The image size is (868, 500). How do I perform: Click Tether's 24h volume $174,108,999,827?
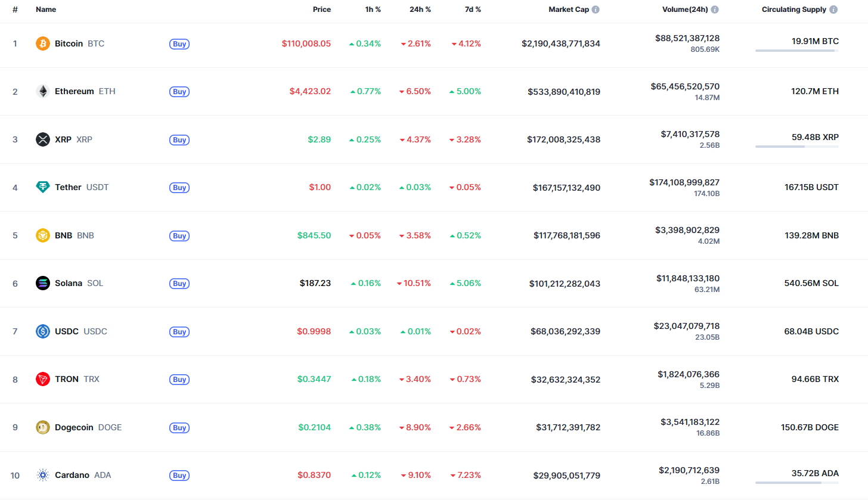point(684,182)
